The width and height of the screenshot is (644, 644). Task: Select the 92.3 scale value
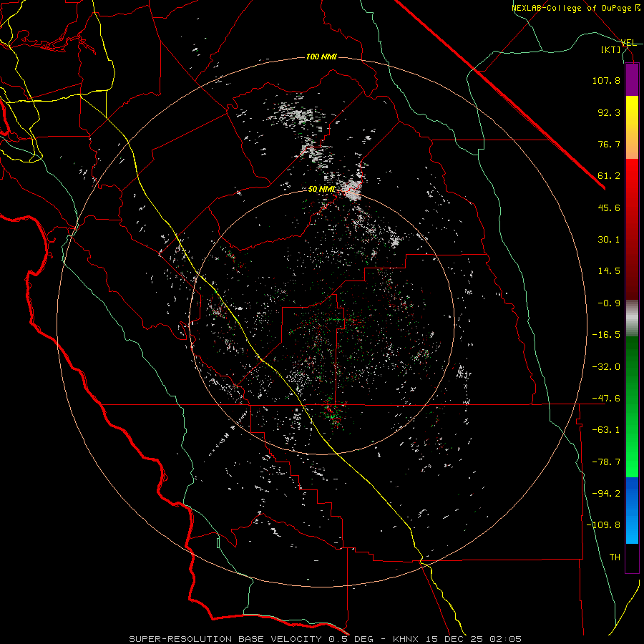(x=609, y=112)
